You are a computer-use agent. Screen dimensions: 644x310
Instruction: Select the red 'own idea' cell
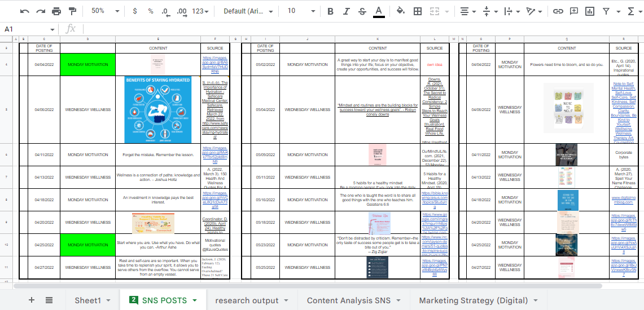[435, 65]
